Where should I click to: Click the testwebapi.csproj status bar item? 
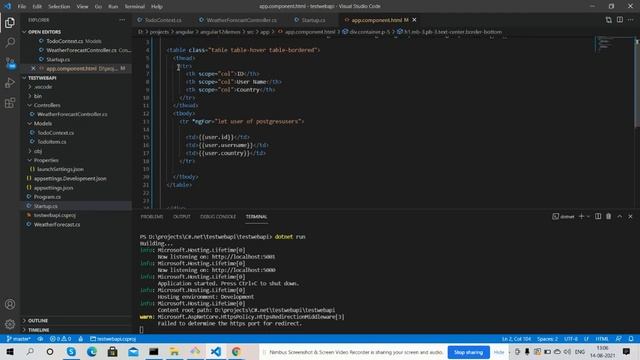click(x=113, y=339)
